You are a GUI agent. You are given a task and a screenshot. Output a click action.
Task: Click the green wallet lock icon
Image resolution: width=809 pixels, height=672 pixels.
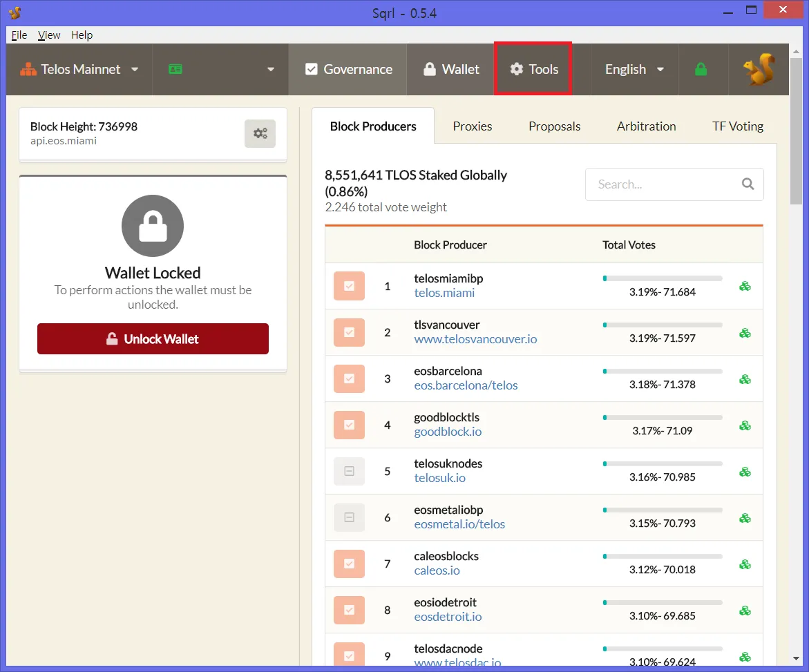coord(701,69)
